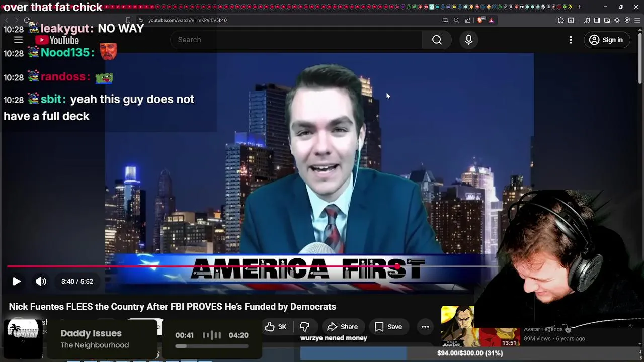Reload the page with the refresh icon
This screenshot has width=644, height=362.
coord(27,20)
